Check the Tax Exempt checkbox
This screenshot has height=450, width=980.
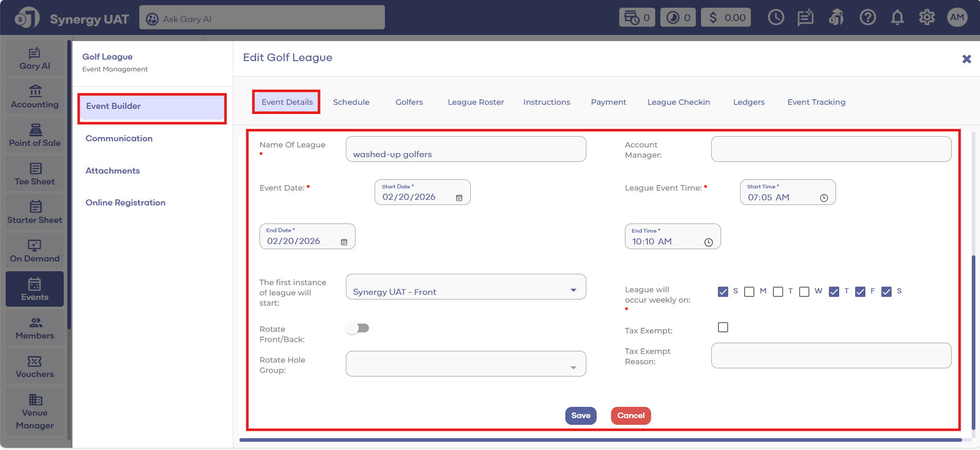point(723,327)
